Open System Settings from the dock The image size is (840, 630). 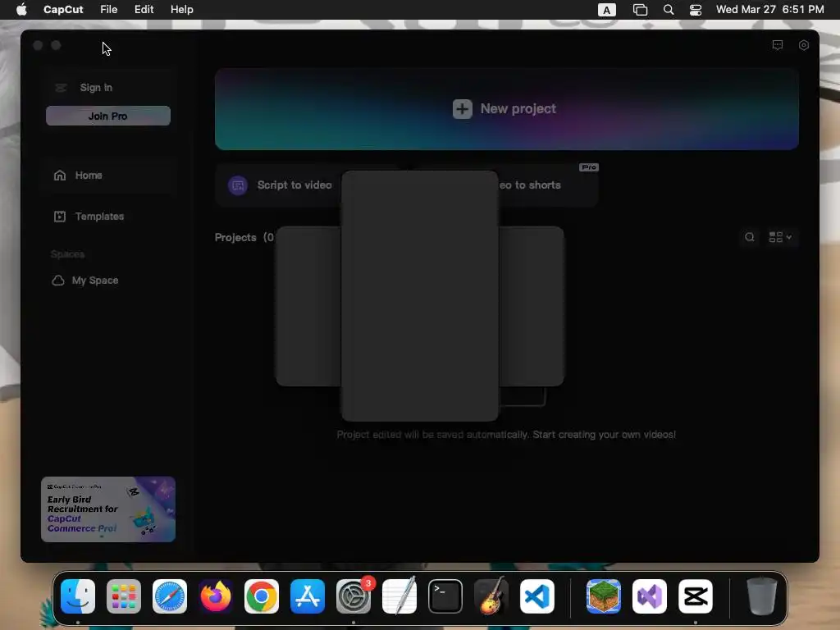354,596
